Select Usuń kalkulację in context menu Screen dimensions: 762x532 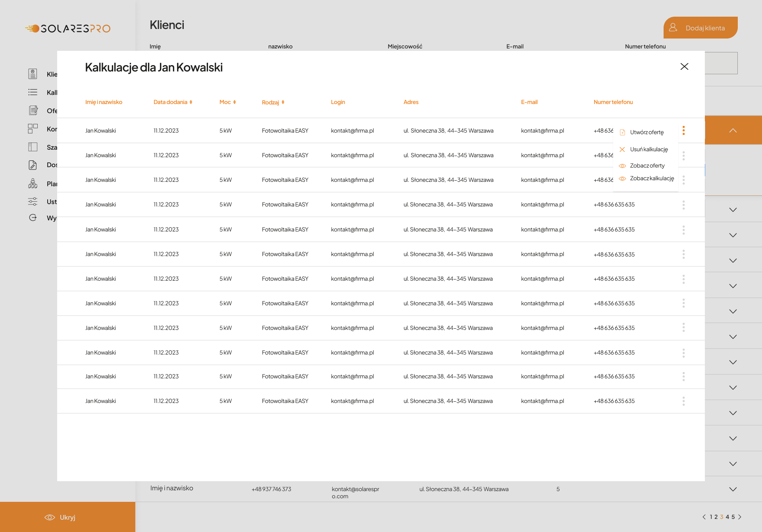point(648,149)
